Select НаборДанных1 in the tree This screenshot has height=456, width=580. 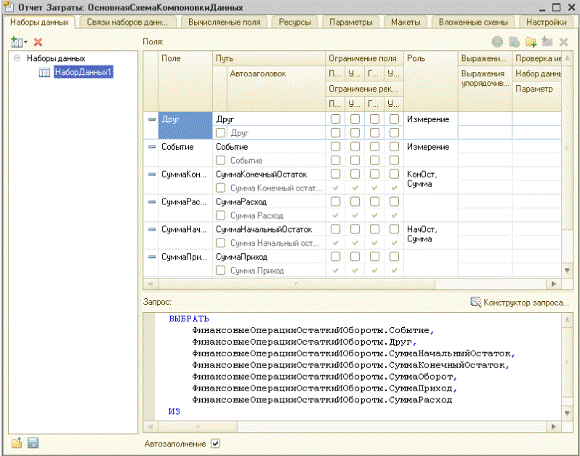tap(83, 72)
